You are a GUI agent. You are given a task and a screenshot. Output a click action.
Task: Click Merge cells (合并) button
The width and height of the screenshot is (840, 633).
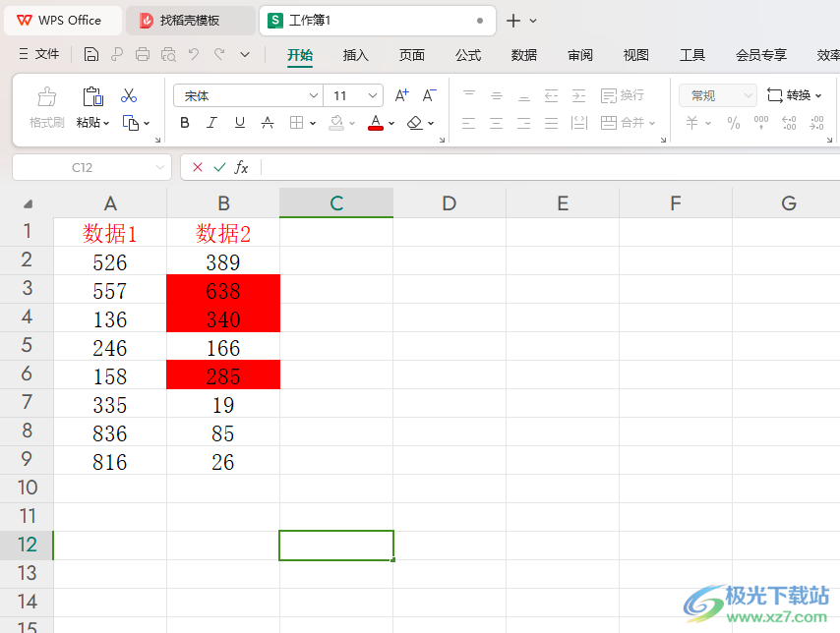pyautogui.click(x=623, y=123)
